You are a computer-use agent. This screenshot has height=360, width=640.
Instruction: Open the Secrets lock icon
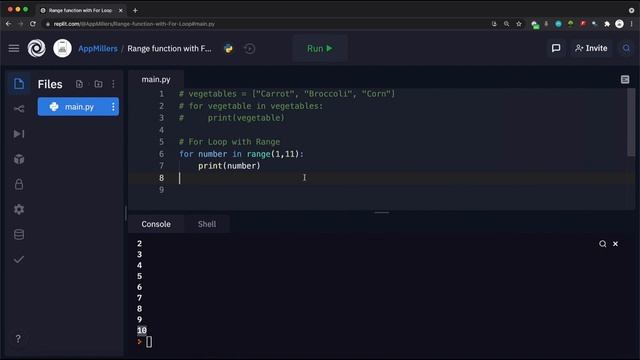point(19,184)
